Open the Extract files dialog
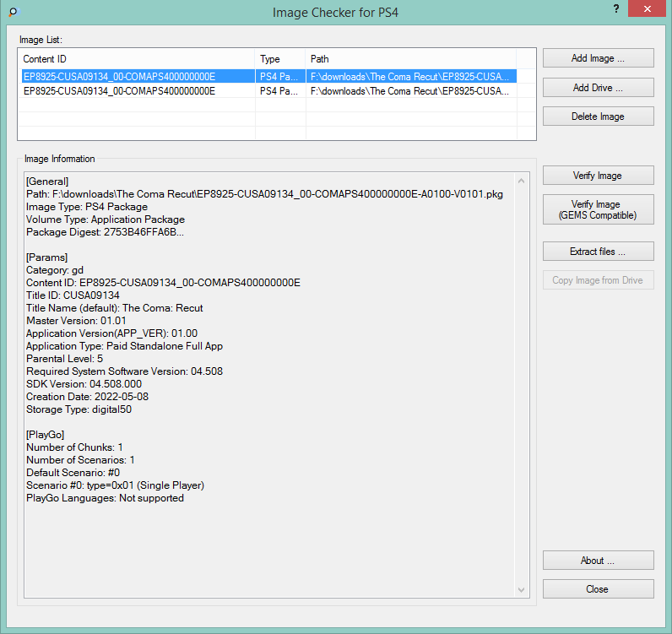Viewport: 672px width, 634px height. click(x=598, y=252)
